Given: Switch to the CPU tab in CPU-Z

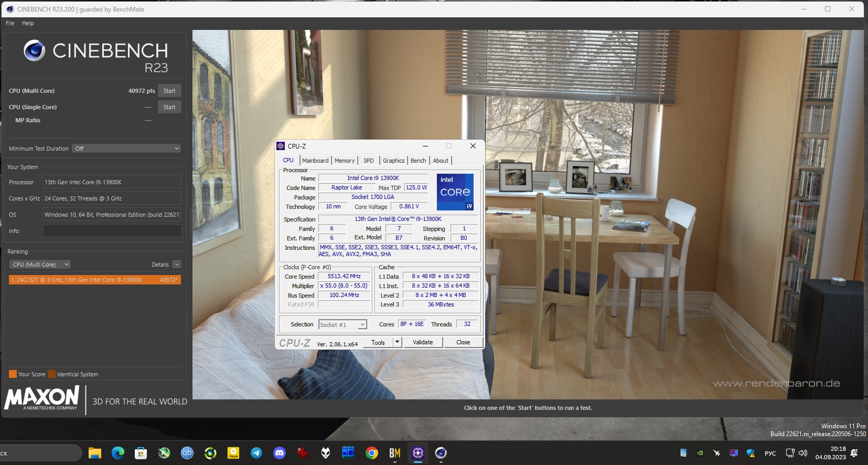Looking at the screenshot, I should tap(288, 160).
